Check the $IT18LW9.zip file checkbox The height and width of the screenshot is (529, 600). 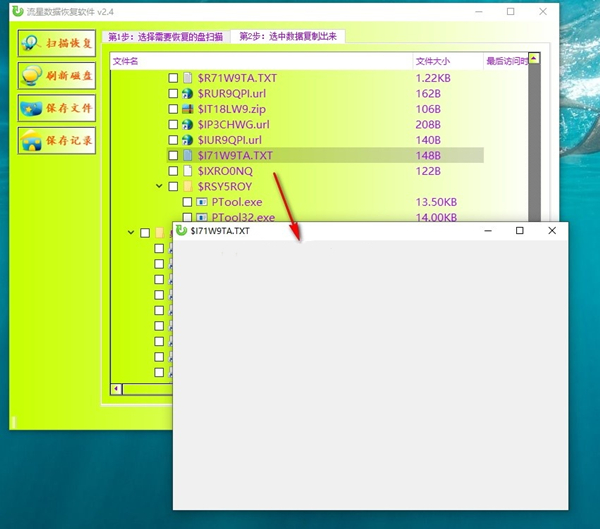coord(173,109)
